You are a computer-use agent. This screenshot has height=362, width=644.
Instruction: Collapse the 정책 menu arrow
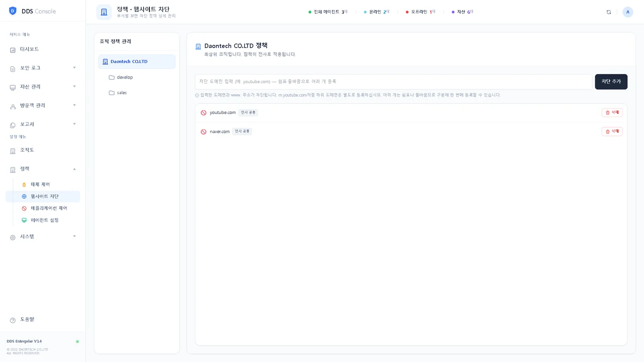(75, 169)
